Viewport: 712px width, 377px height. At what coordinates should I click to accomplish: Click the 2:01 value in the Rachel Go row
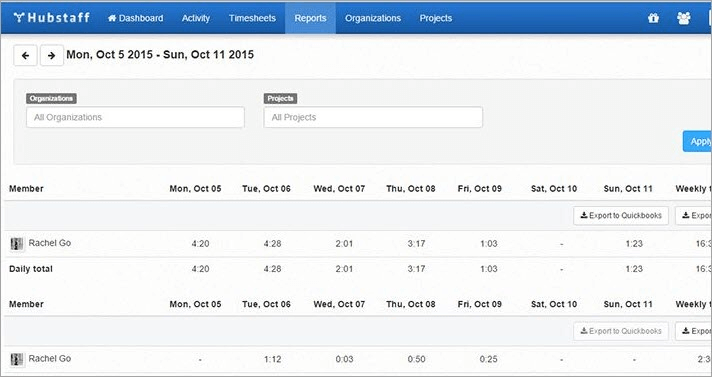pos(344,243)
